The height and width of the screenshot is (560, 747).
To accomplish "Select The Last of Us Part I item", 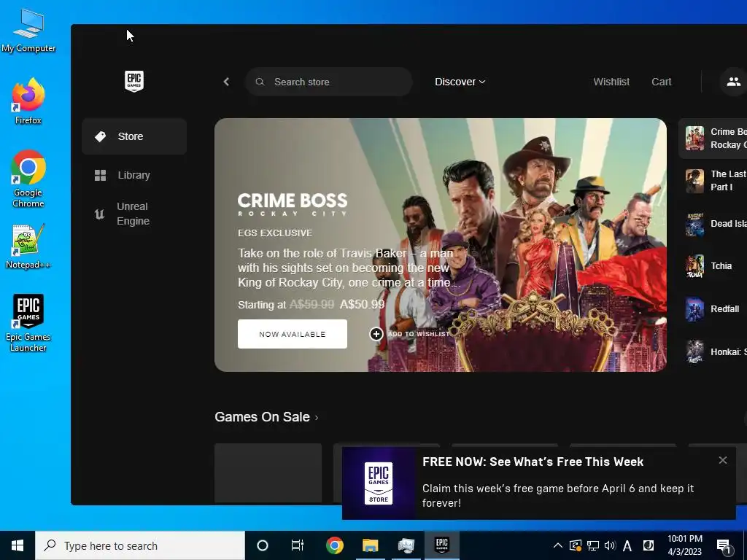I will 714,181.
